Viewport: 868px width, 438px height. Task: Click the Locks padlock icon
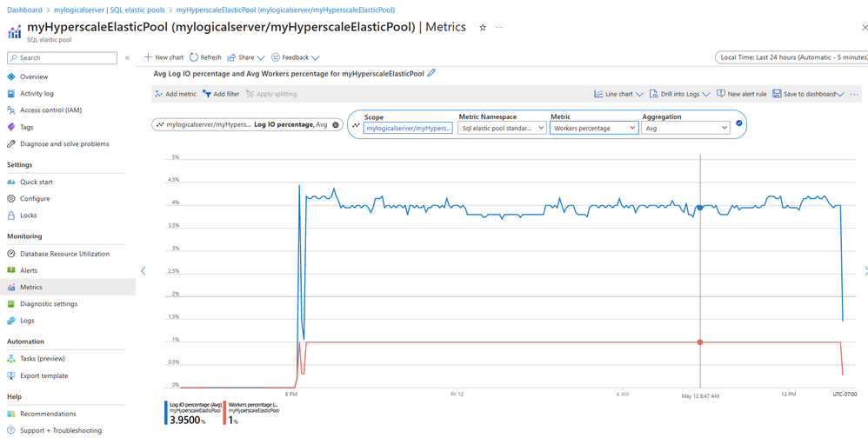(11, 216)
